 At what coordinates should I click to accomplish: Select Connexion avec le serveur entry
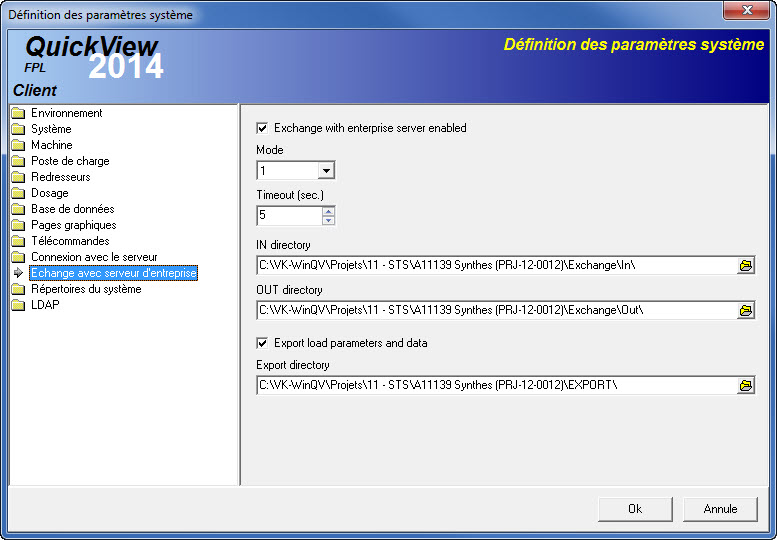[94, 257]
